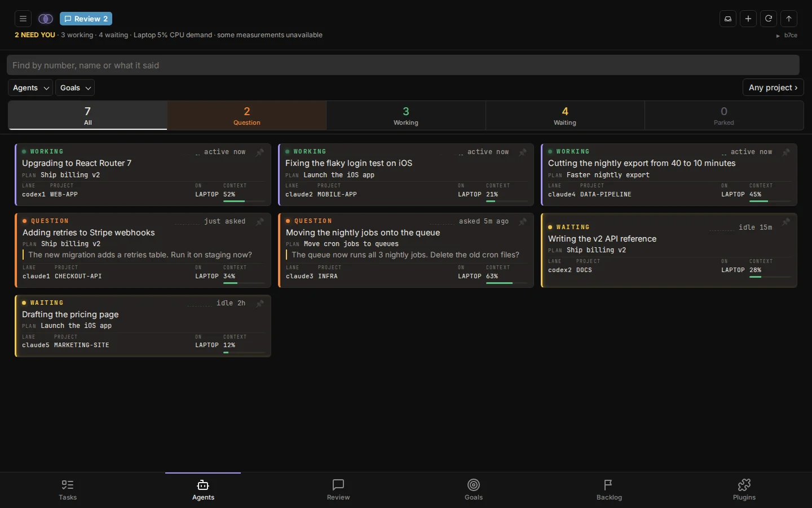Open the Upgrading to React Router 7 card
812x508 pixels.
coord(143,174)
